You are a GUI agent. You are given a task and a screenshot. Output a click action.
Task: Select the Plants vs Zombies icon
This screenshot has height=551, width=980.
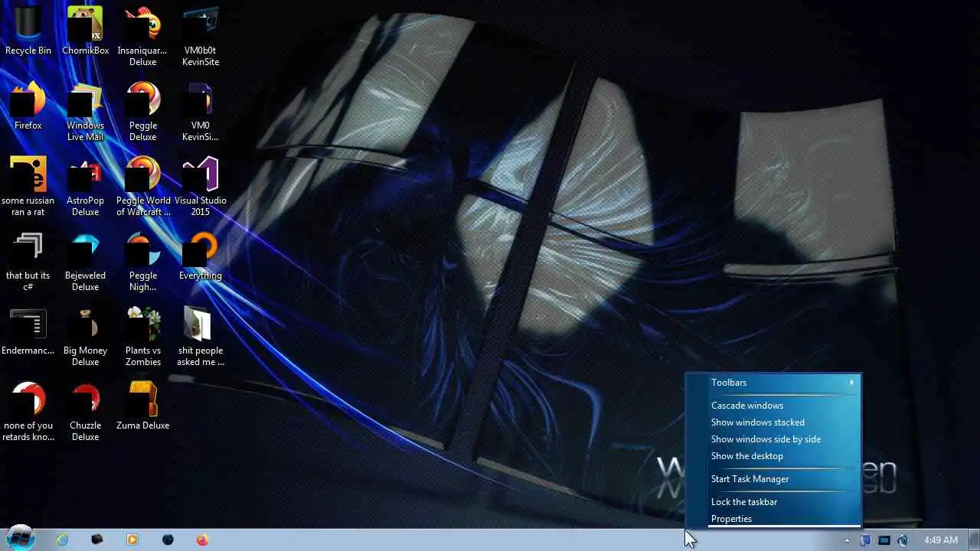pos(142,336)
